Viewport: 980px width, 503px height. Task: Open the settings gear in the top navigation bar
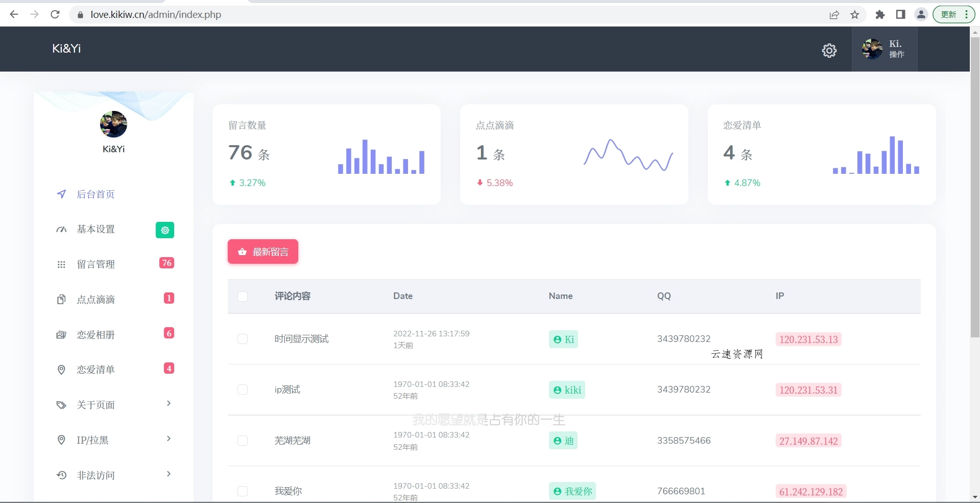coord(829,51)
